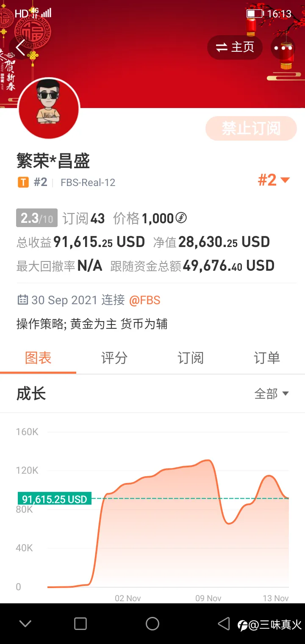Tap the Android home circle button
Viewport: 305px width, 644px height.
click(152, 624)
